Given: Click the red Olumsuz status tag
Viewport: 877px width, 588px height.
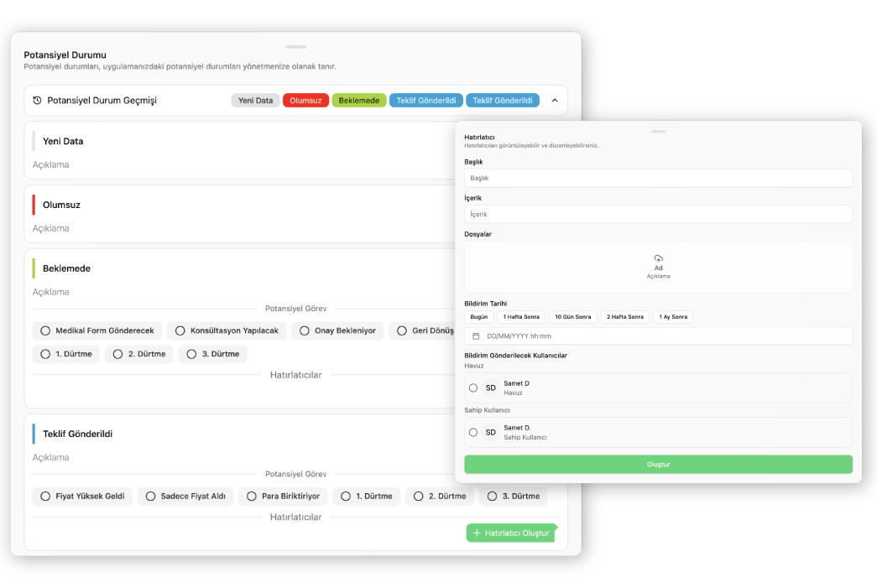Looking at the screenshot, I should tap(305, 101).
